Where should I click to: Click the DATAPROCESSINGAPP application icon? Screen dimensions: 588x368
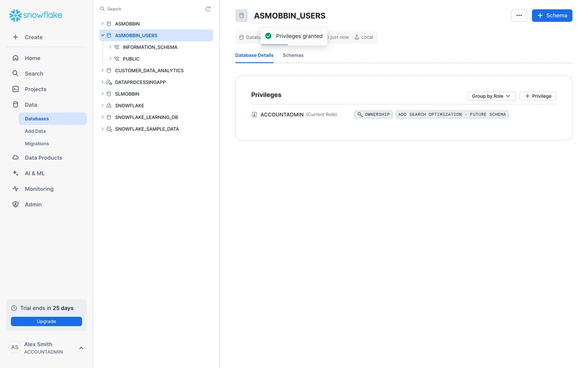click(x=109, y=82)
